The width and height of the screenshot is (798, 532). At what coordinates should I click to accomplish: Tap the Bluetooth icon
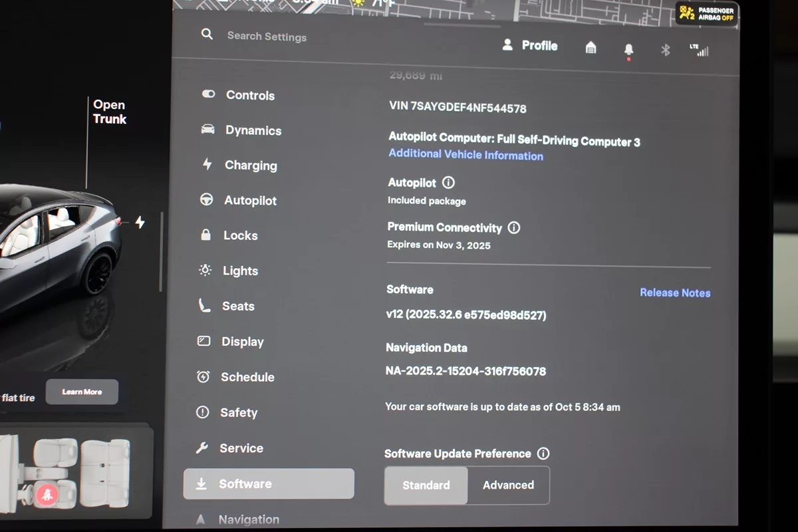665,50
